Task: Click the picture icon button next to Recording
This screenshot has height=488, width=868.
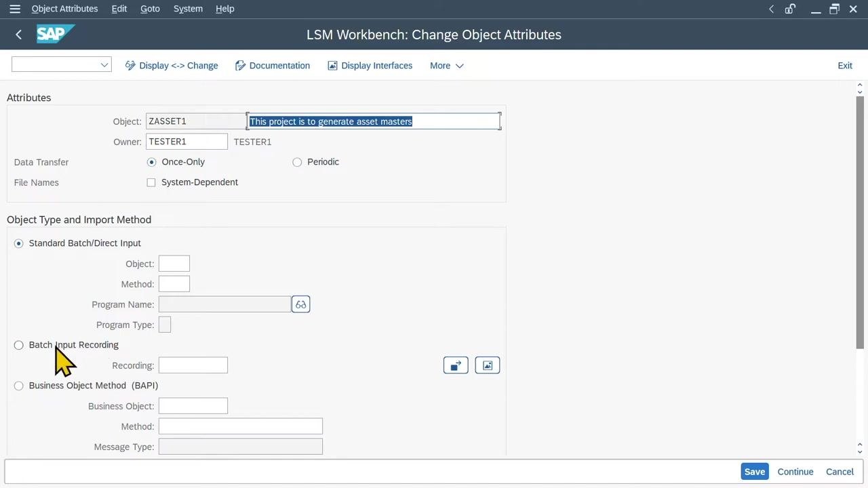Action: coord(488,365)
